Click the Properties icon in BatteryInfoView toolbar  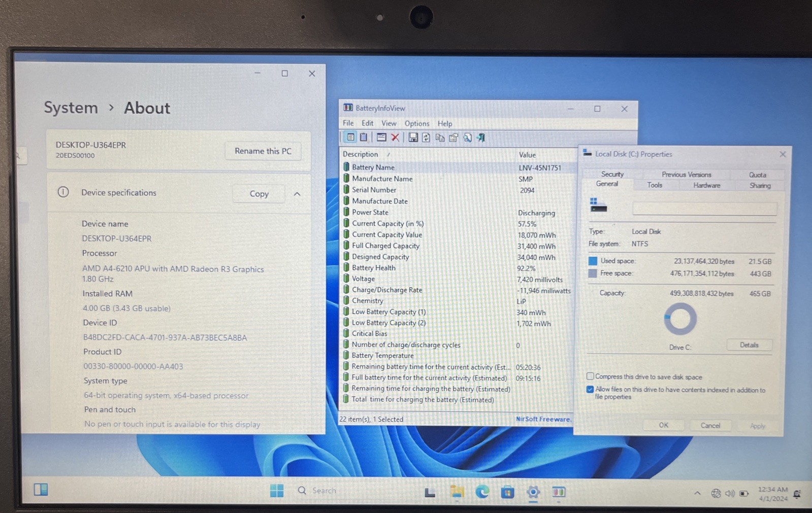pyautogui.click(x=453, y=138)
